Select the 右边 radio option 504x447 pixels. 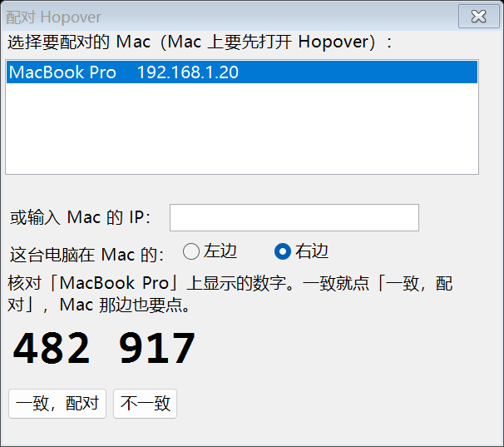coord(302,251)
